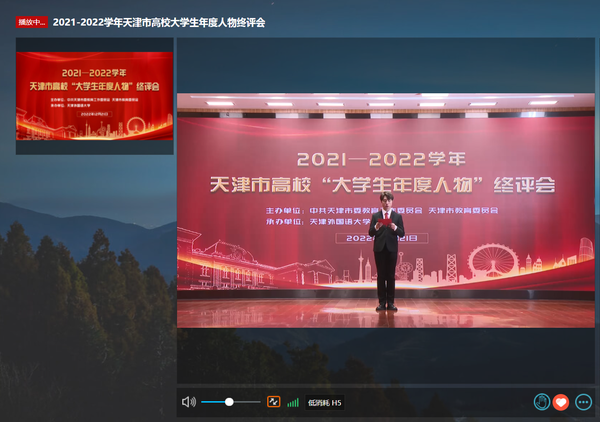600x422 pixels.
Task: Click the 终评会 banner headline in main video
Action: point(380,184)
